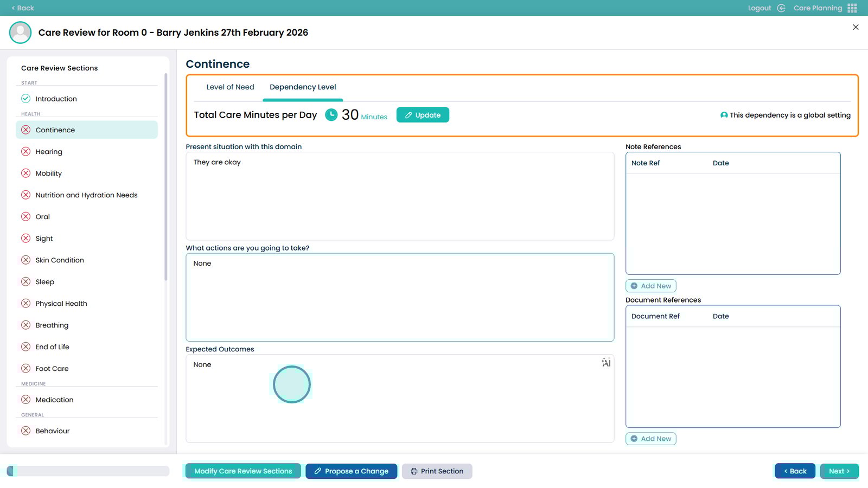The height and width of the screenshot is (488, 868).
Task: Click the resident profile avatar icon
Action: (x=21, y=33)
